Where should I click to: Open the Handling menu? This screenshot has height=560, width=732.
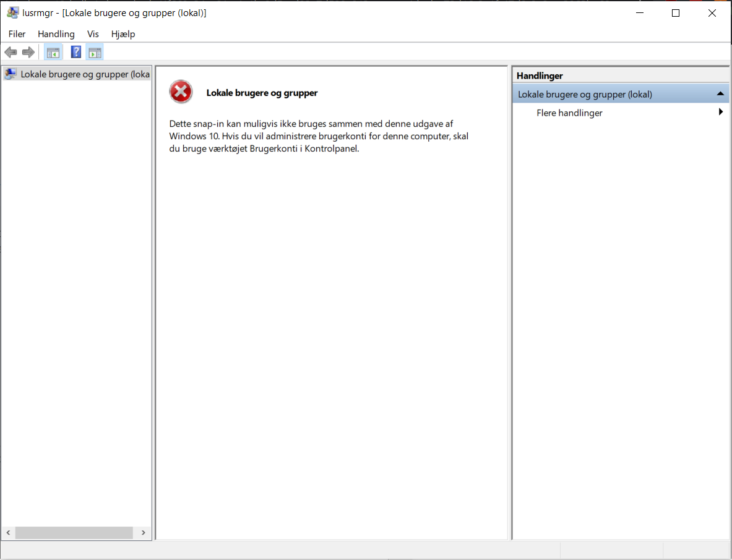[56, 34]
